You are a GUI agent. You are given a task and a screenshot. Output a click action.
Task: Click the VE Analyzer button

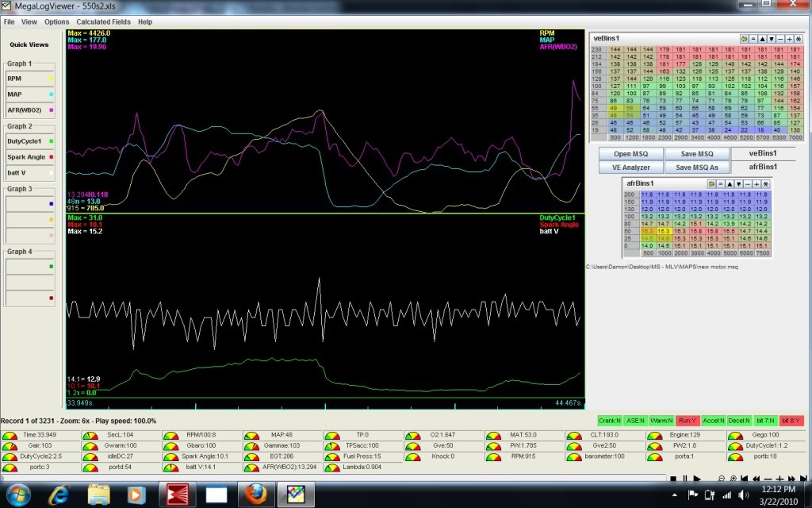tap(630, 167)
